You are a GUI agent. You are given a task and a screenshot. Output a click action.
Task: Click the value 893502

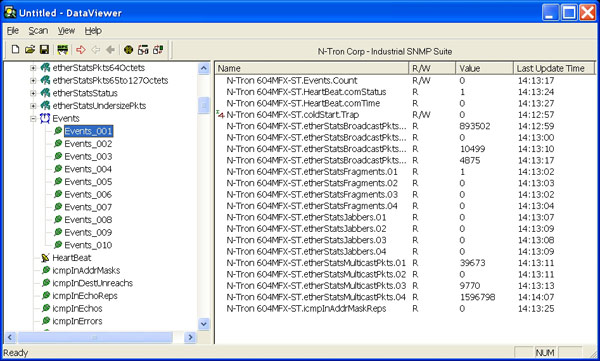click(475, 126)
